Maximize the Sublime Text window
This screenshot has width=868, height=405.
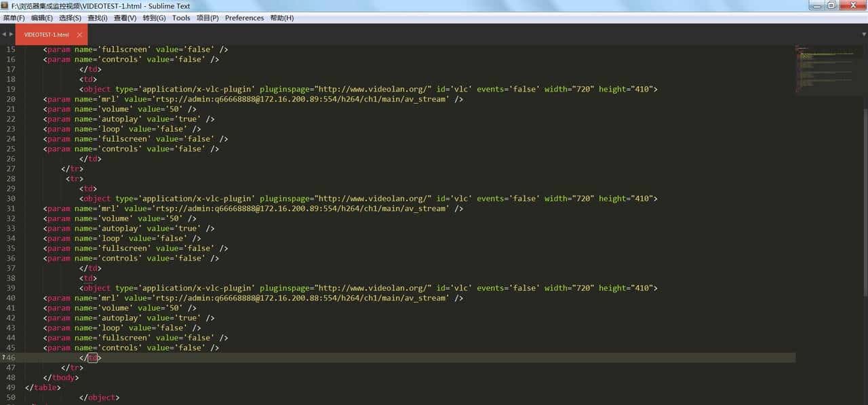832,5
